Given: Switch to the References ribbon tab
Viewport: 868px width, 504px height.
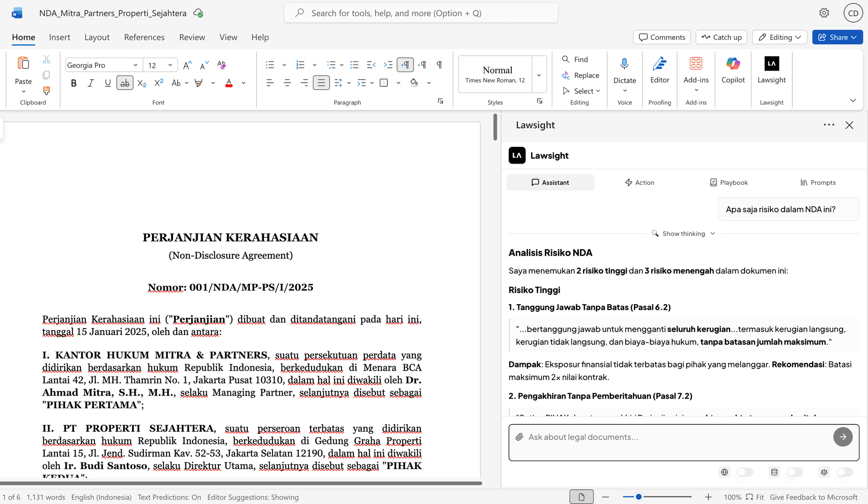Looking at the screenshot, I should coord(144,37).
